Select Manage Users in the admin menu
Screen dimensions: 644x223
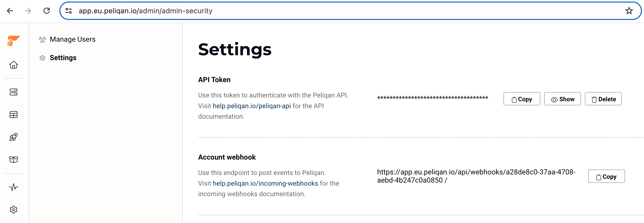(67, 39)
